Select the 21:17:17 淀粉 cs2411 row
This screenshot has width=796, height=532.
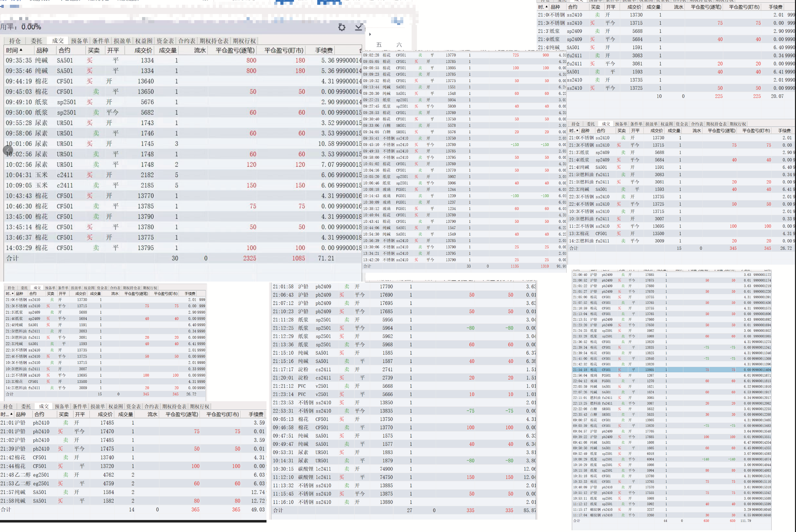[x=404, y=369]
